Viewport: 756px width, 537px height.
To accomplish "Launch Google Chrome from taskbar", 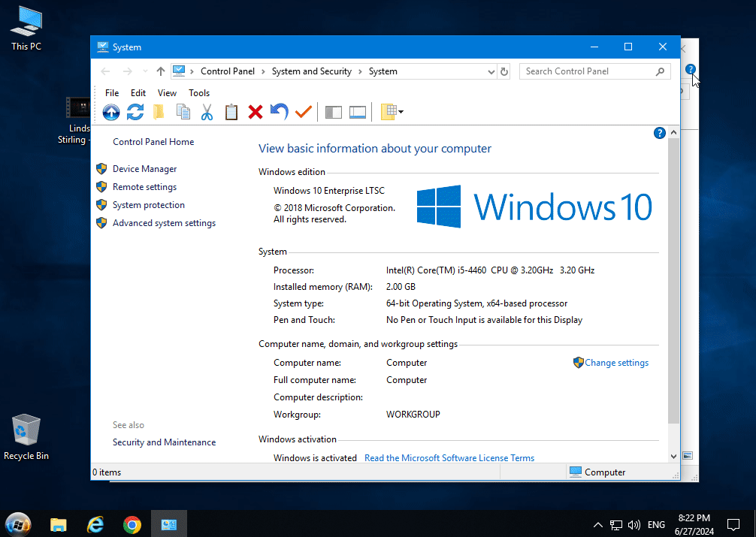I will [x=132, y=524].
